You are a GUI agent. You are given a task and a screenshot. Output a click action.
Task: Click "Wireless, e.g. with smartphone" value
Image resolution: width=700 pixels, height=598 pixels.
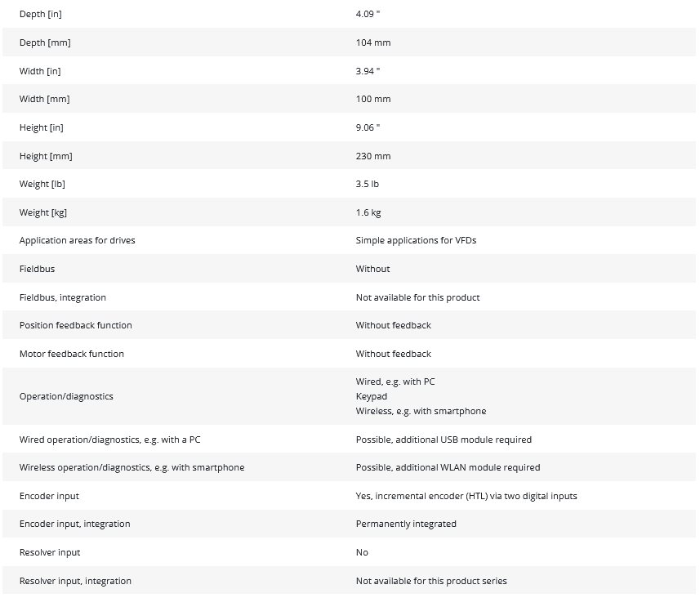click(x=421, y=411)
